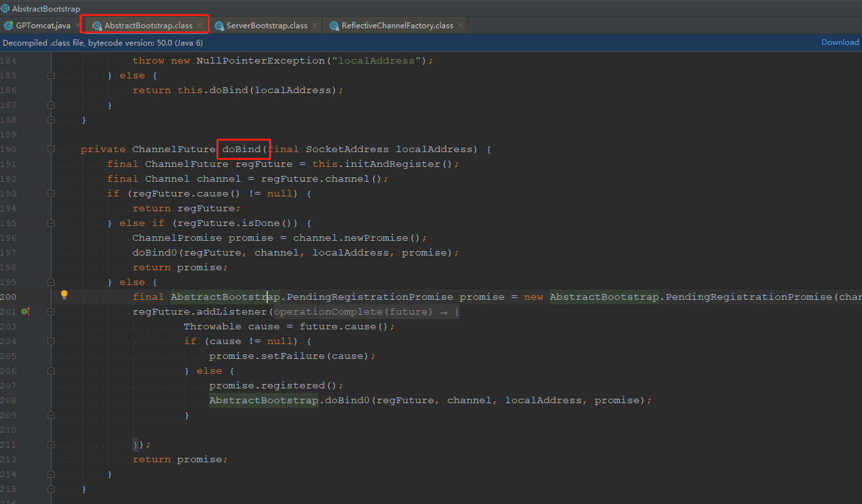Collapse the if cause block at line 204
862x504 pixels.
[51, 342]
